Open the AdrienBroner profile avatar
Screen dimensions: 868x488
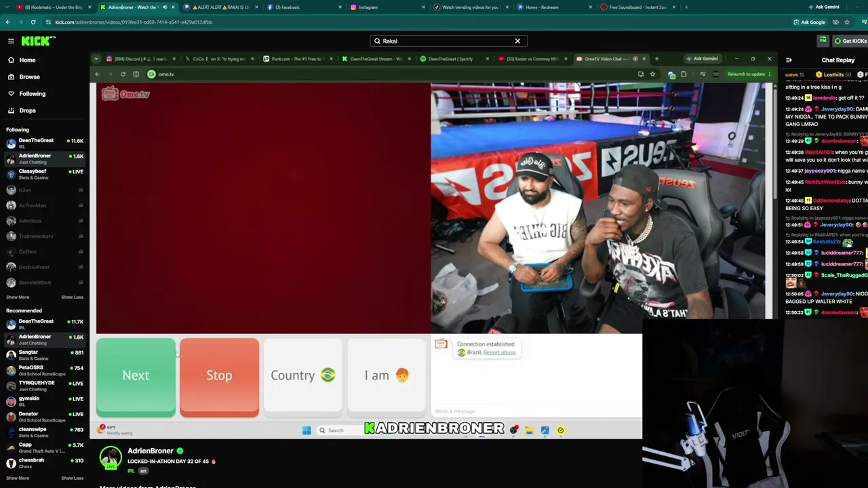point(111,459)
